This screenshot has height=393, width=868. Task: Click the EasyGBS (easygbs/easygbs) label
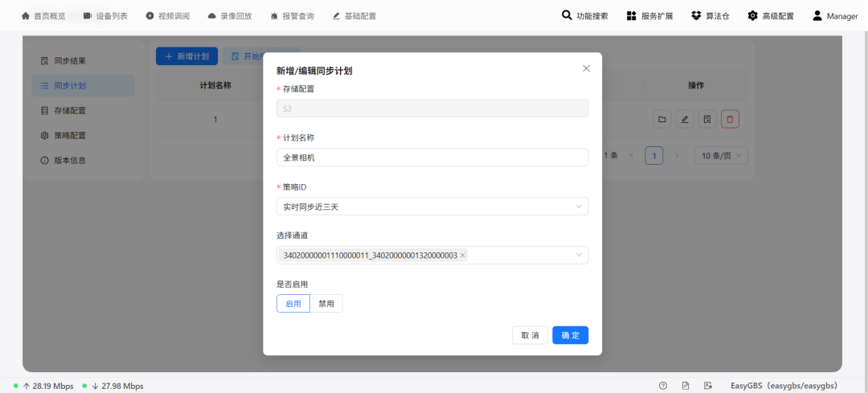(x=784, y=386)
